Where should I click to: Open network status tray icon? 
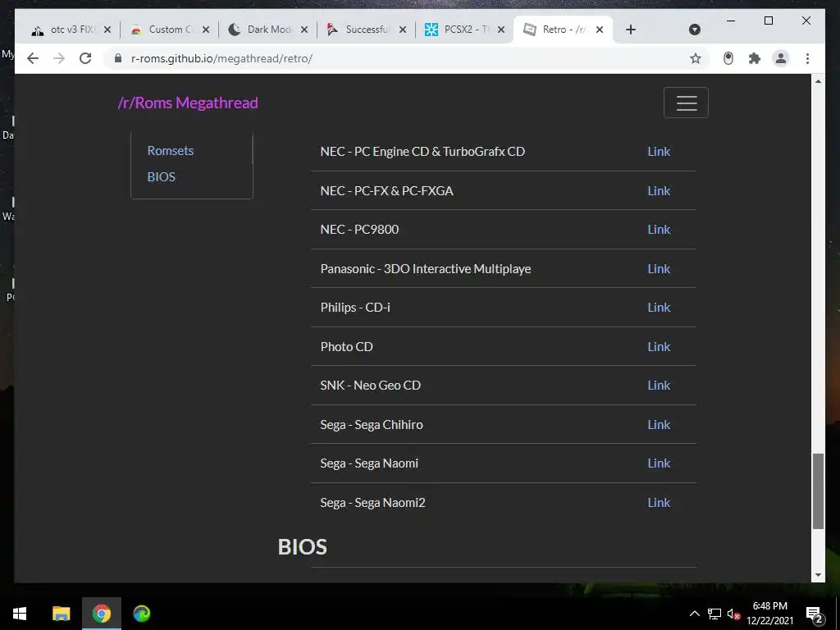click(x=714, y=614)
